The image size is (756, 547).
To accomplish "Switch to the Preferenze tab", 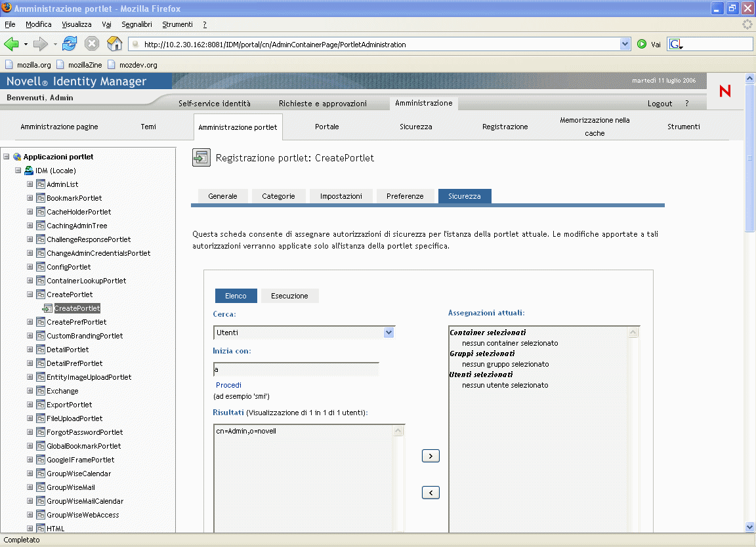I will pos(405,196).
